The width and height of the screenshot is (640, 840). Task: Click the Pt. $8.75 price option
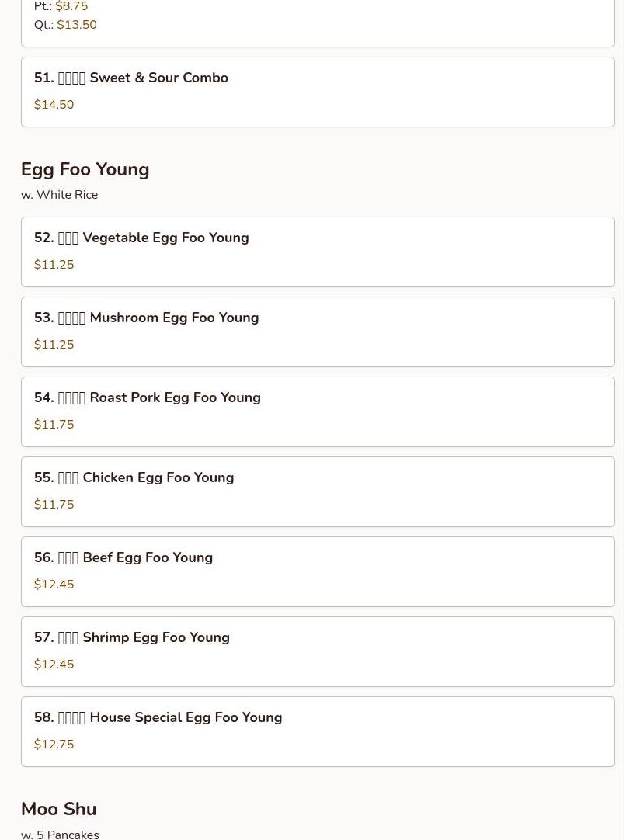coord(71,7)
